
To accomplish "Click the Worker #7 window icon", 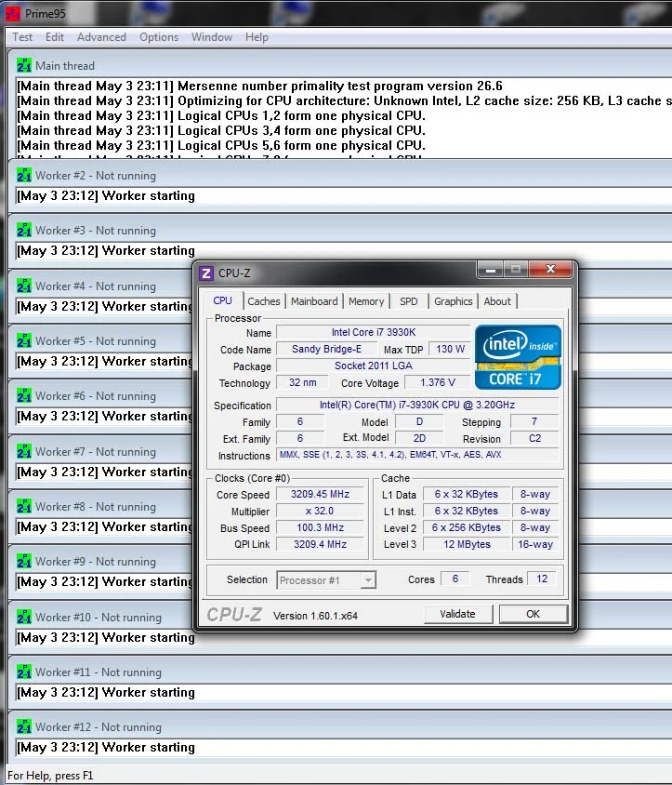I will pos(23,452).
